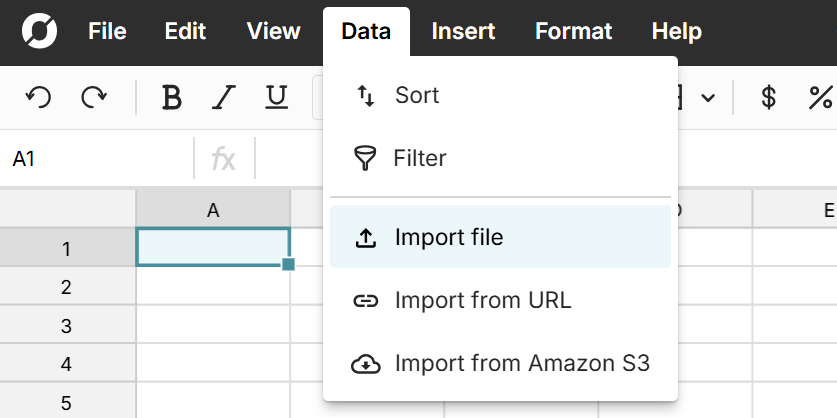Open the Format menu
This screenshot has height=418, width=837.
[573, 32]
